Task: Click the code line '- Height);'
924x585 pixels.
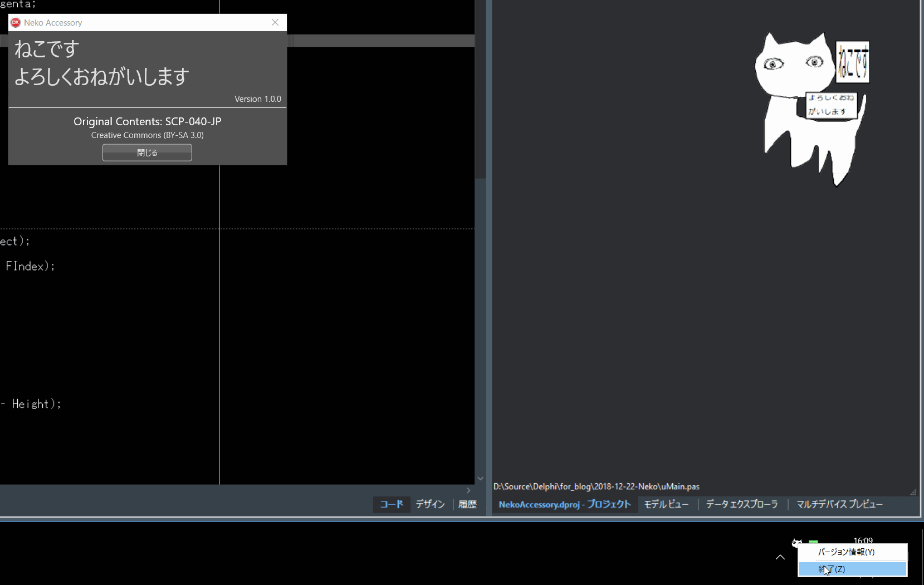Action: click(x=31, y=404)
